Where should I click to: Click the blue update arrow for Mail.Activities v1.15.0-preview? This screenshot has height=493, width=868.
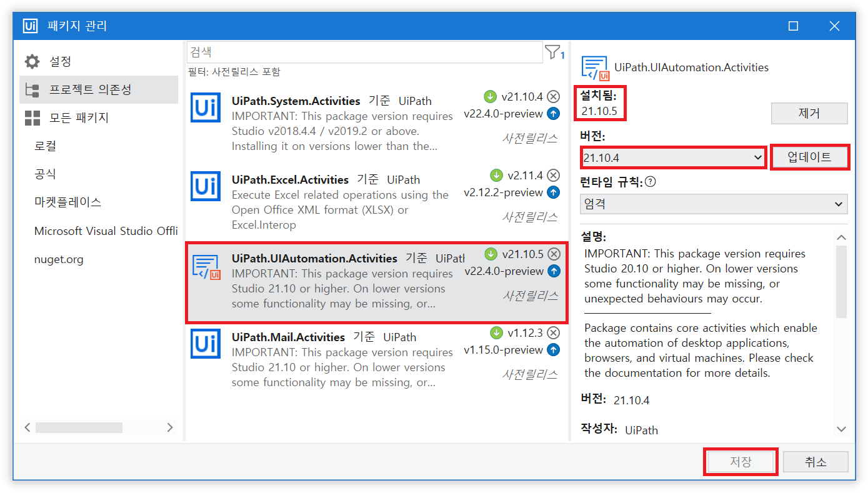(x=554, y=350)
